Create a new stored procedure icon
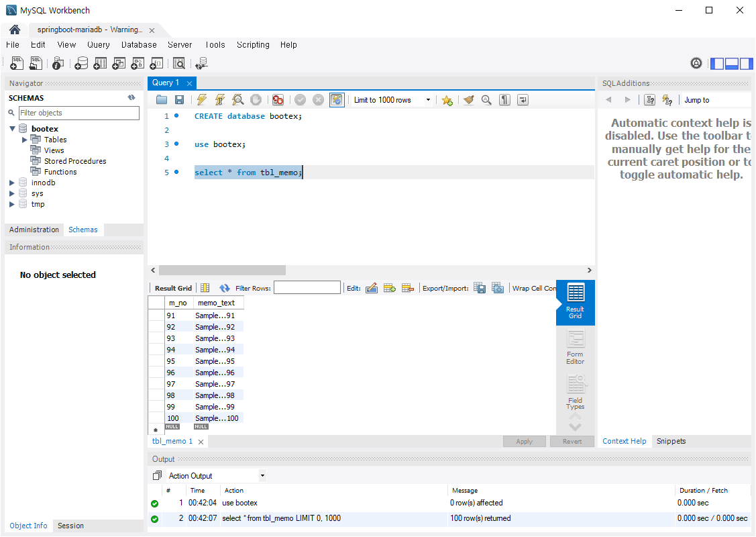 (x=138, y=63)
